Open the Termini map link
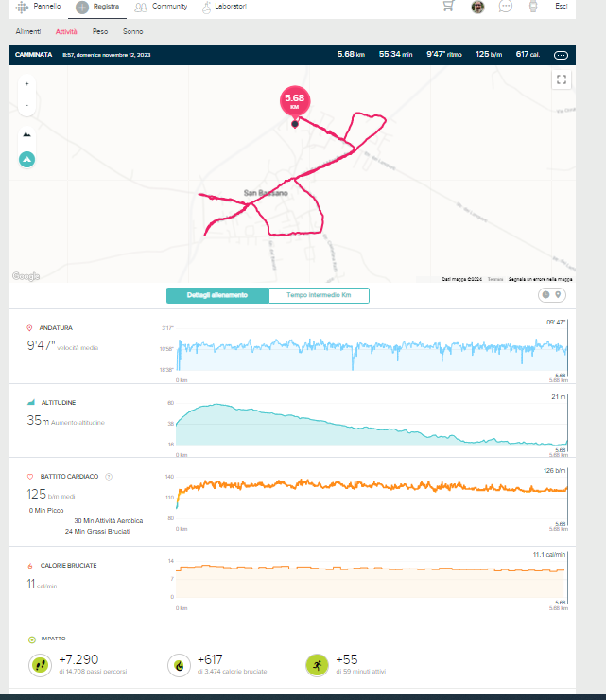This screenshot has width=606, height=700. (495, 279)
